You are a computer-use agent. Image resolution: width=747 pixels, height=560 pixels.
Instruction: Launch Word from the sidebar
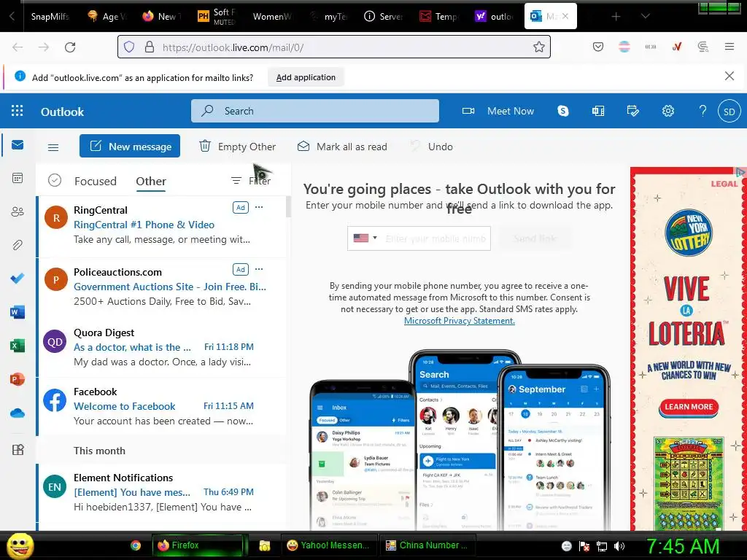pyautogui.click(x=18, y=312)
